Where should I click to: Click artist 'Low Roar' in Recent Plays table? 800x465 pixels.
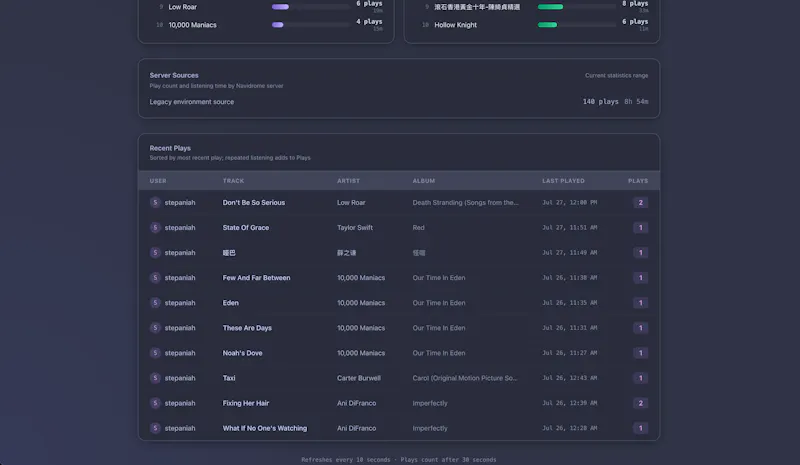[x=351, y=203]
